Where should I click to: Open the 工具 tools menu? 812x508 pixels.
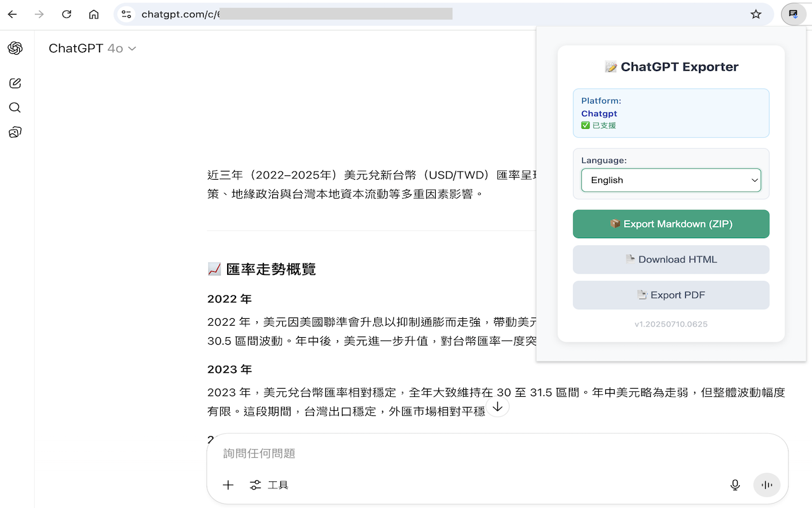tap(269, 485)
